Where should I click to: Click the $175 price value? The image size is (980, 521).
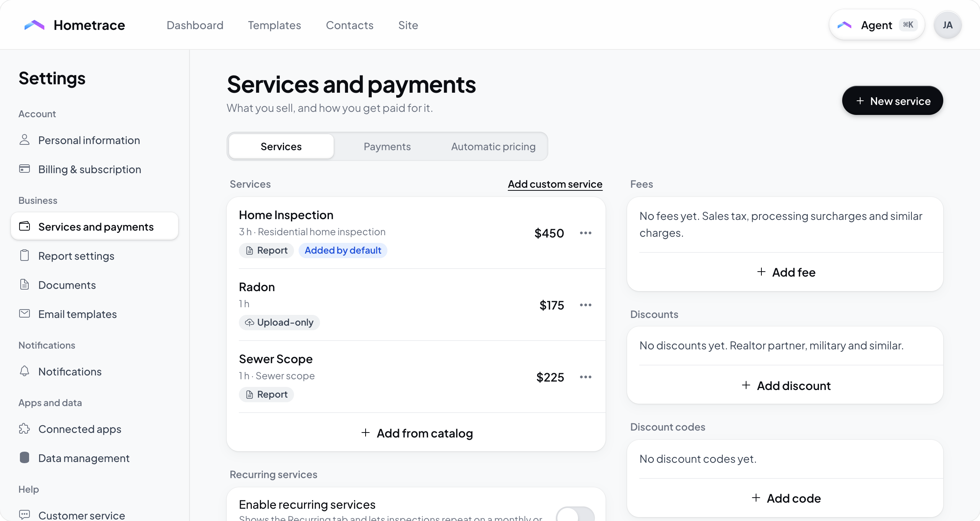552,305
